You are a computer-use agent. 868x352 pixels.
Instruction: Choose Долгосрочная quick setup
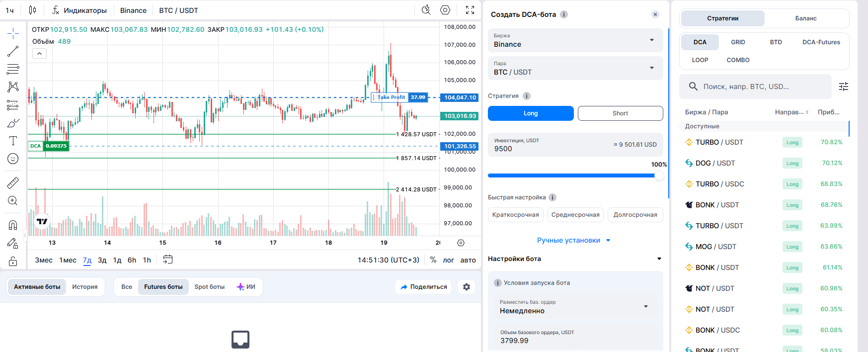pyautogui.click(x=635, y=215)
